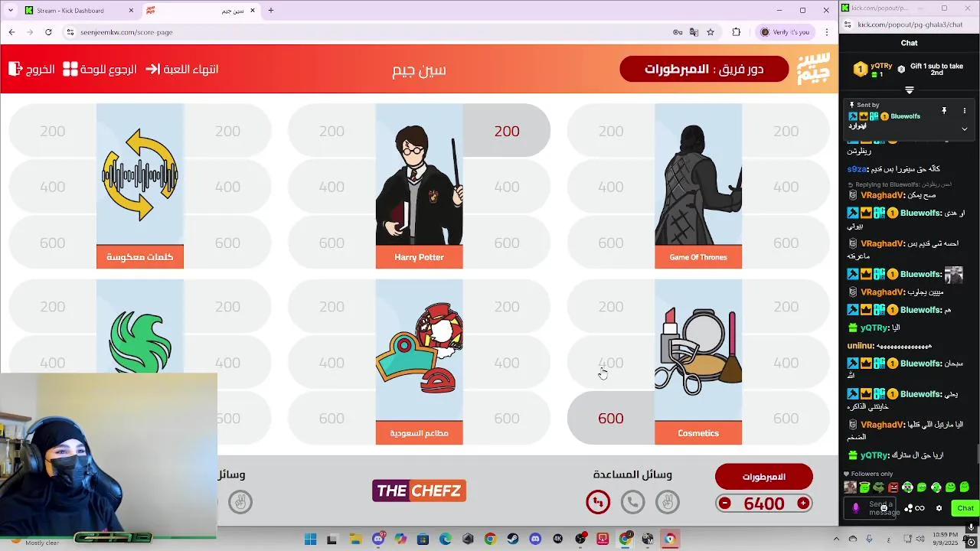This screenshot has width=980, height=551.
Task: Click the Harry Potter label
Action: [419, 257]
